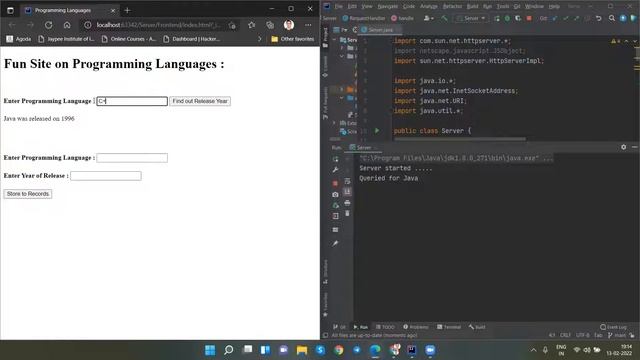
Task: Click the Git push arrow icon
Action: coord(576,18)
